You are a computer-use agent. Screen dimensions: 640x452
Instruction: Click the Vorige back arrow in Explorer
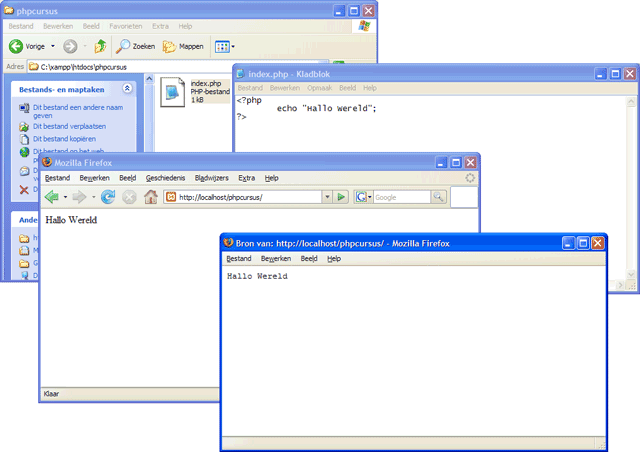[16, 47]
